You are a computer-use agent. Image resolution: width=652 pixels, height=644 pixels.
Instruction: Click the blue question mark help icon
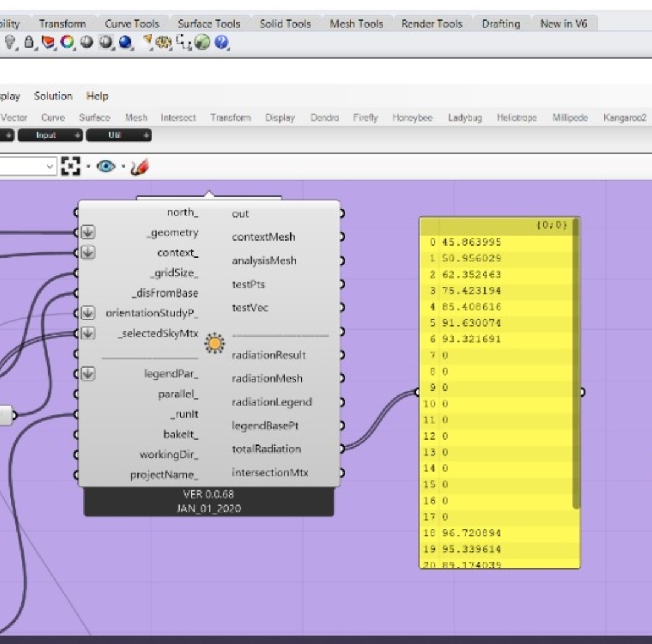tap(221, 42)
